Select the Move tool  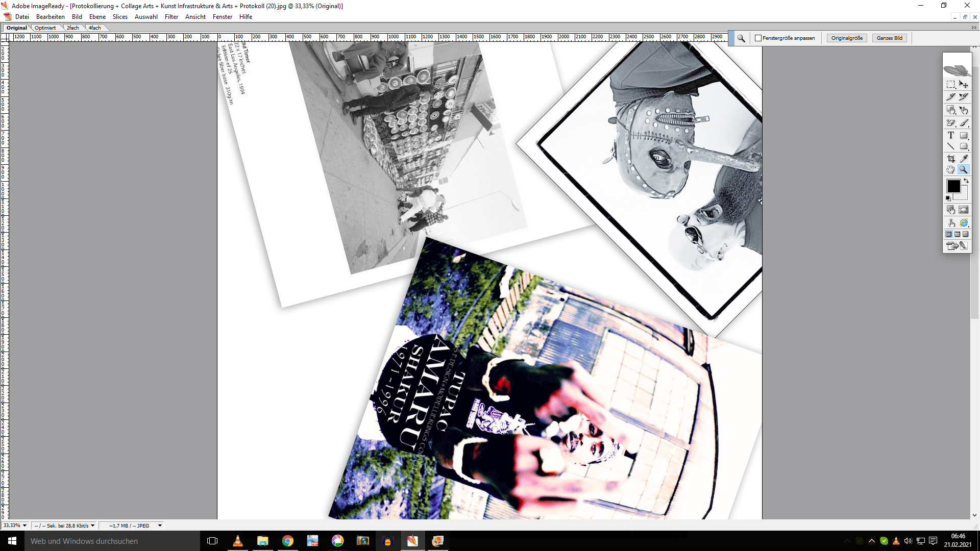pyautogui.click(x=964, y=85)
